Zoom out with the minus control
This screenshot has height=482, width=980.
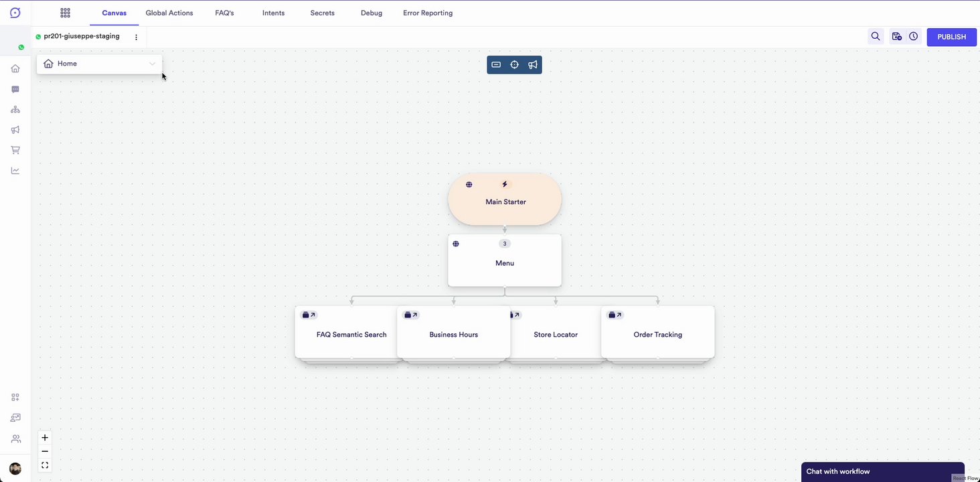[45, 451]
